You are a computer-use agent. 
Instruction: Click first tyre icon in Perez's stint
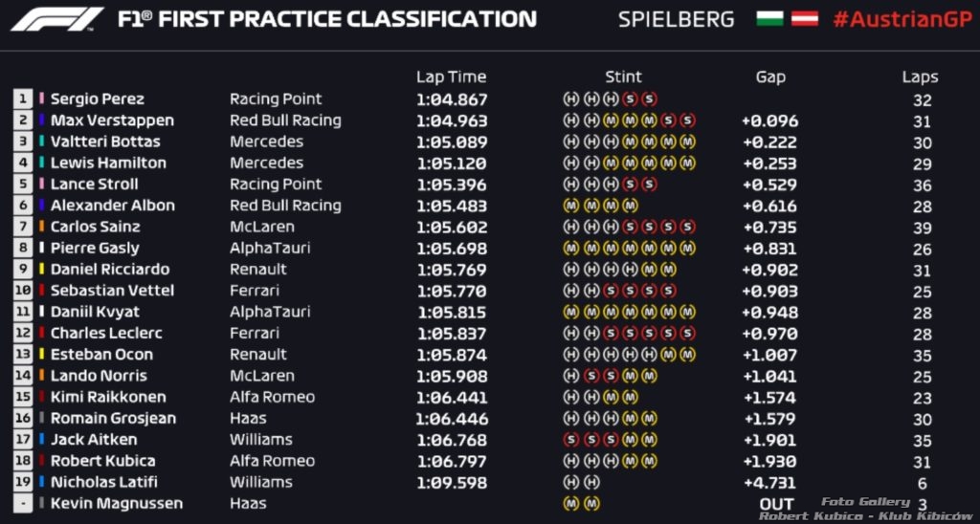(570, 99)
